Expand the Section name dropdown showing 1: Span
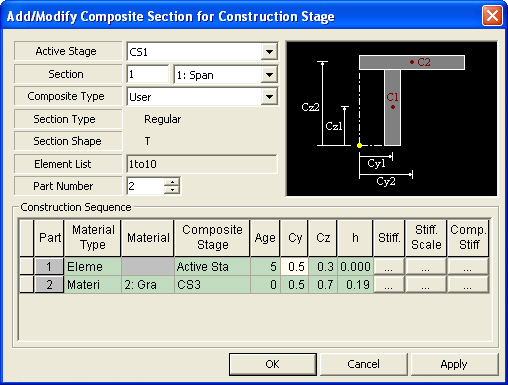The image size is (508, 385). point(269,75)
